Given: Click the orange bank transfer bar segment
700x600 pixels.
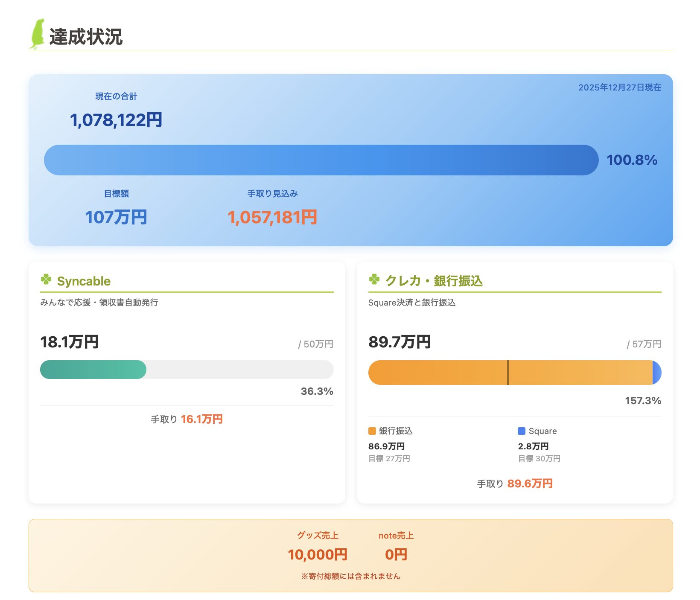Looking at the screenshot, I should coord(510,373).
